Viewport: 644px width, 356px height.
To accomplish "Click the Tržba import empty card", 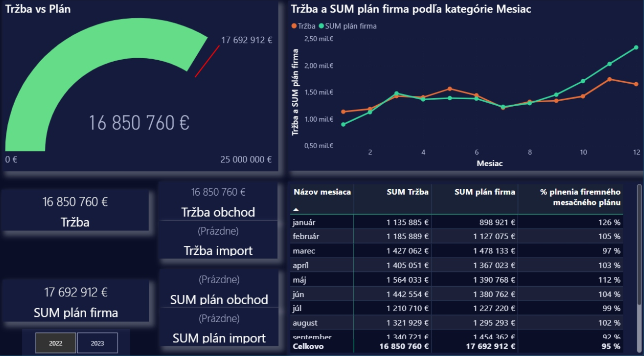I will 218,241.
